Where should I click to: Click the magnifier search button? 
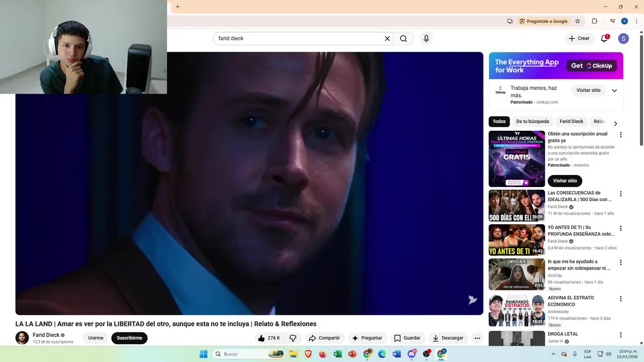click(x=404, y=39)
